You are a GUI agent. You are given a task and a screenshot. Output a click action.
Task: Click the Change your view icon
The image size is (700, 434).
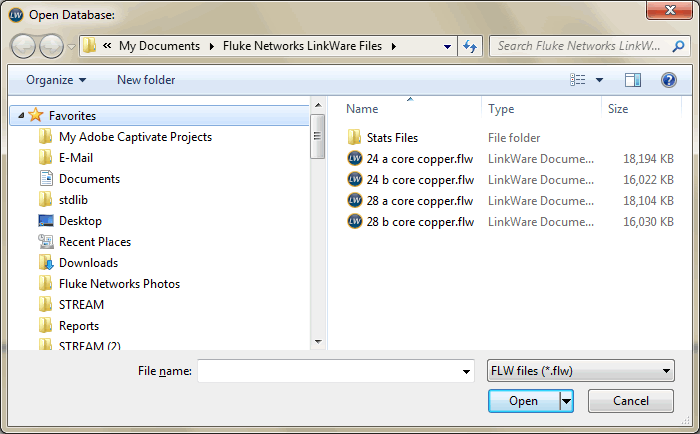[x=577, y=80]
